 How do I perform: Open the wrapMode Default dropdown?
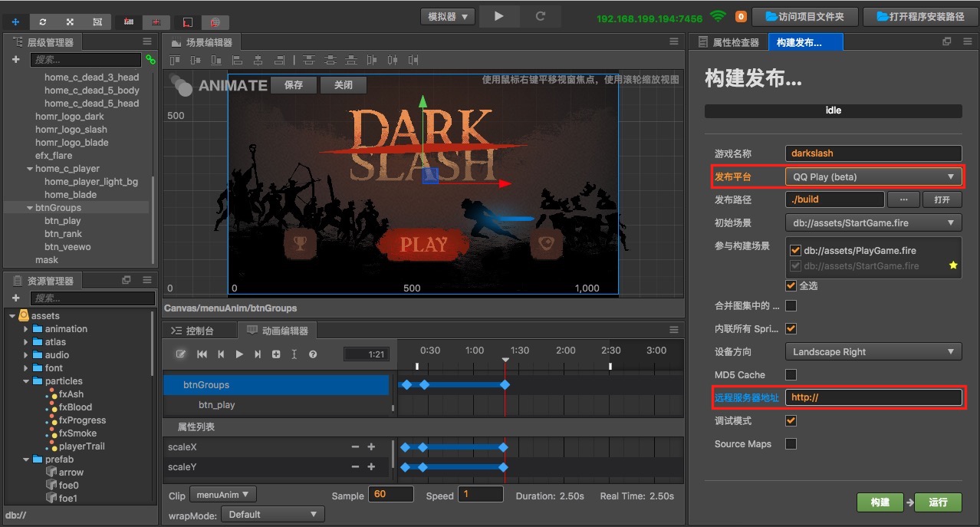272,515
